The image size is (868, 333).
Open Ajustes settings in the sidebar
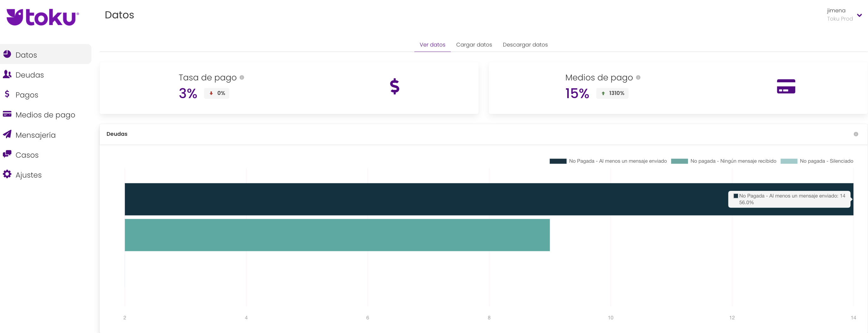(46, 175)
